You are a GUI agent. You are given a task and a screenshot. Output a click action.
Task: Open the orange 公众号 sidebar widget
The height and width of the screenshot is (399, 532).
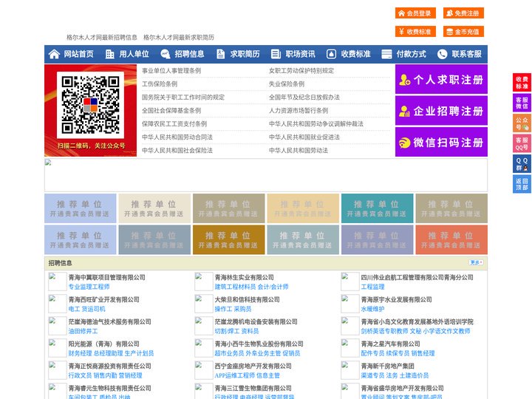tap(522, 123)
